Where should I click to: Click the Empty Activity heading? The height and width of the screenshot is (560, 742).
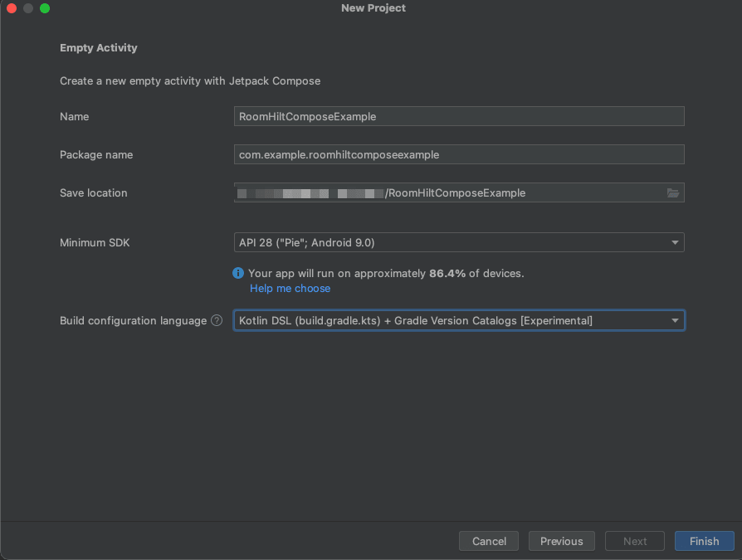99,48
